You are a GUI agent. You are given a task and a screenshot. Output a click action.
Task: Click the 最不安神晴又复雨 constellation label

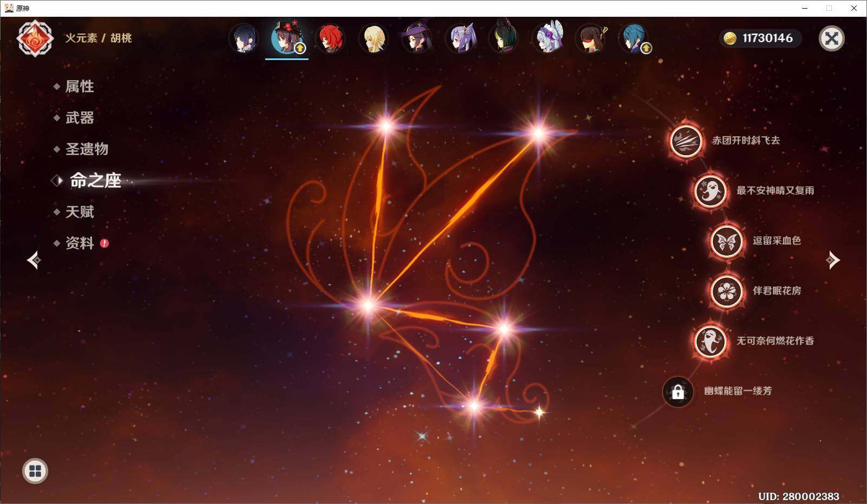tap(775, 190)
